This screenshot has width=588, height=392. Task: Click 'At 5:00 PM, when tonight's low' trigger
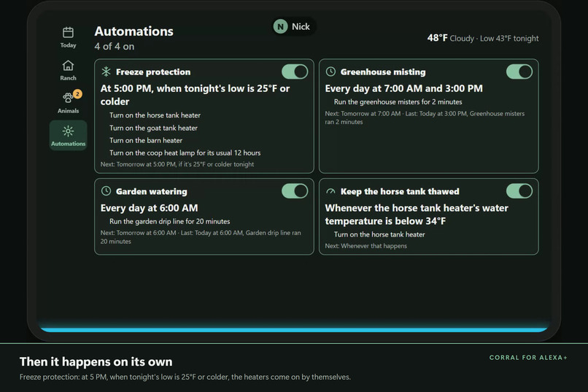[195, 95]
